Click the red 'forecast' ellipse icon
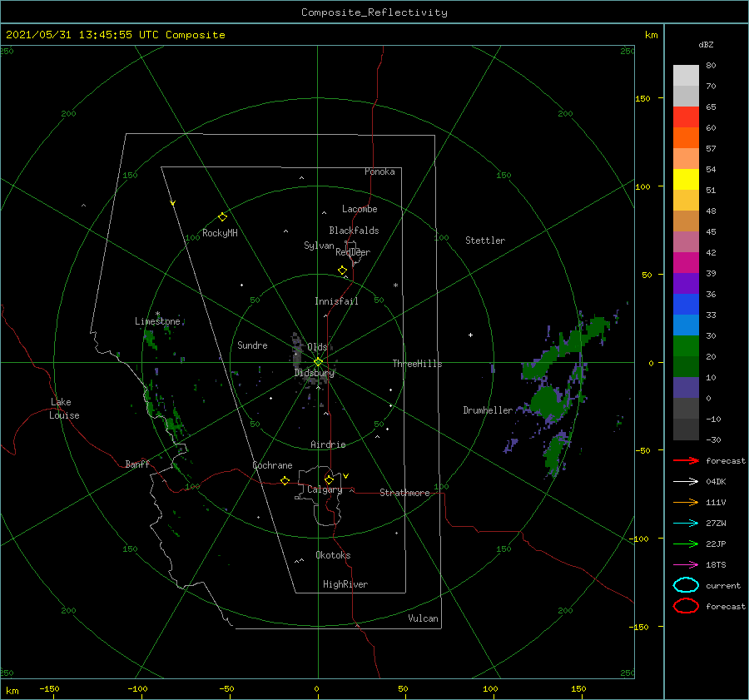The width and height of the screenshot is (749, 700). pos(686,606)
